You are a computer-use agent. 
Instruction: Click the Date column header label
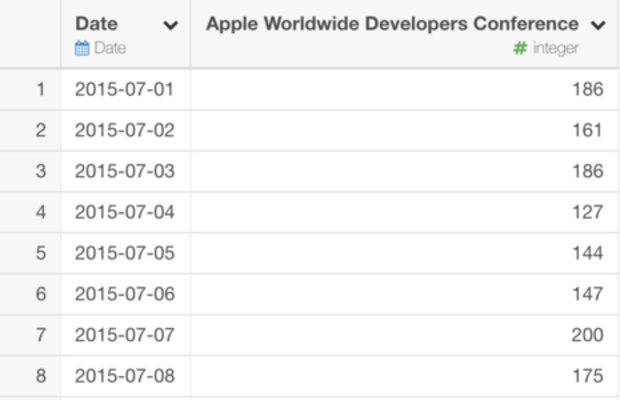coord(97,24)
